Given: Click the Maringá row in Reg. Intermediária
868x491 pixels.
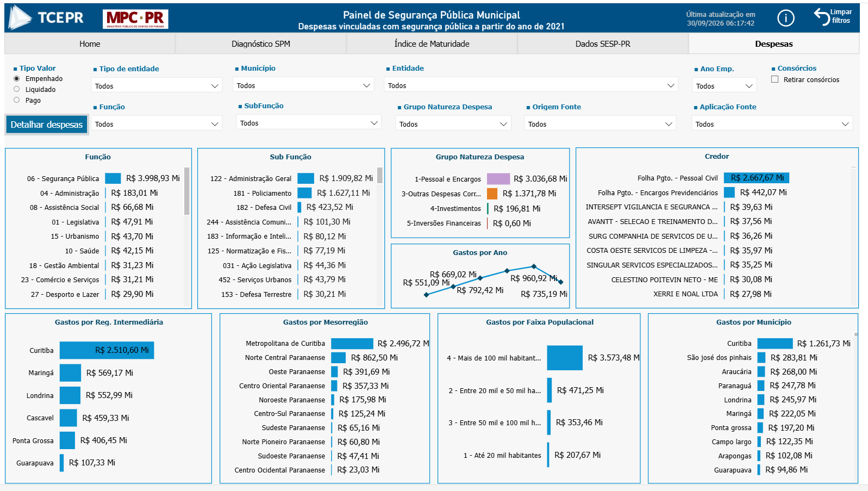Looking at the screenshot, I should 80,373.
